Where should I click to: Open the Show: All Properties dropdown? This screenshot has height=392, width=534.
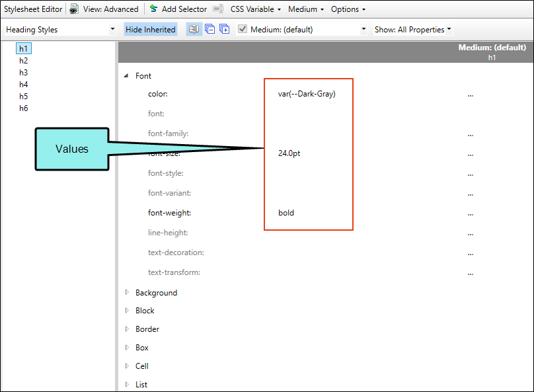(413, 30)
